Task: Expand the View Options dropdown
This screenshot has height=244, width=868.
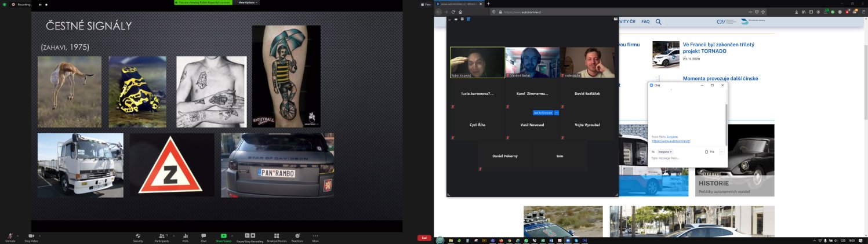Action: click(x=248, y=2)
